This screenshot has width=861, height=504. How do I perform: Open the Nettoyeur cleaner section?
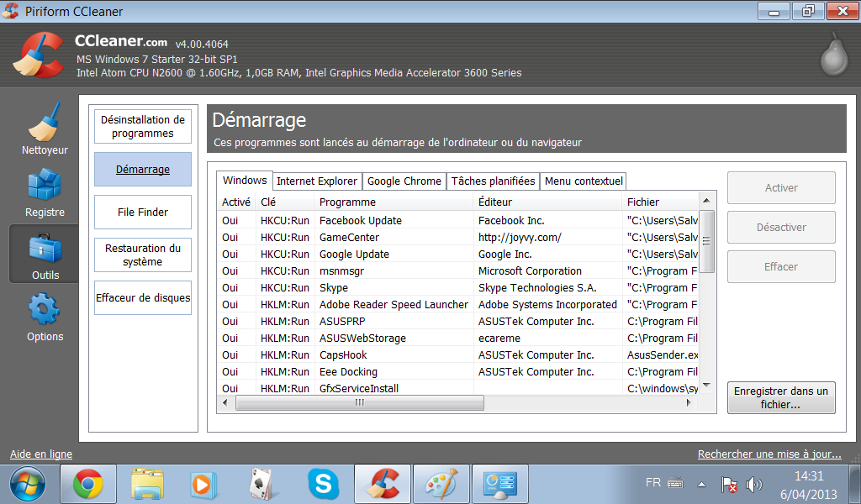(x=45, y=129)
